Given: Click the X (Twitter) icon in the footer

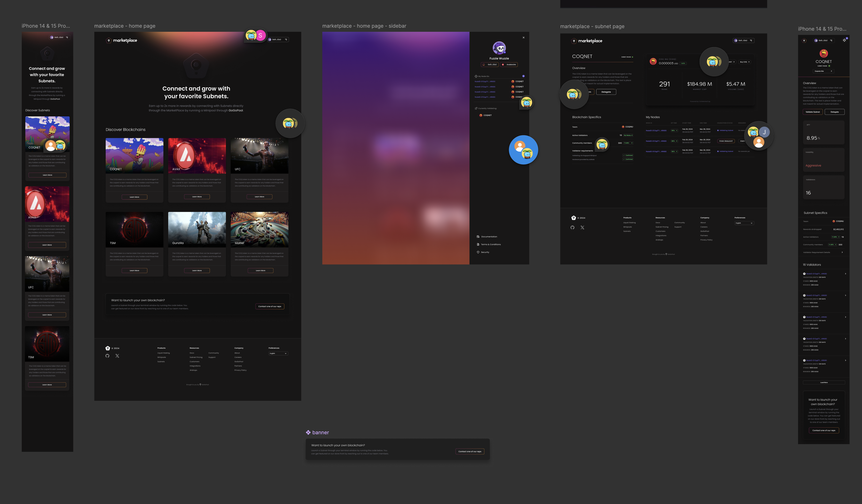Looking at the screenshot, I should click(x=117, y=356).
